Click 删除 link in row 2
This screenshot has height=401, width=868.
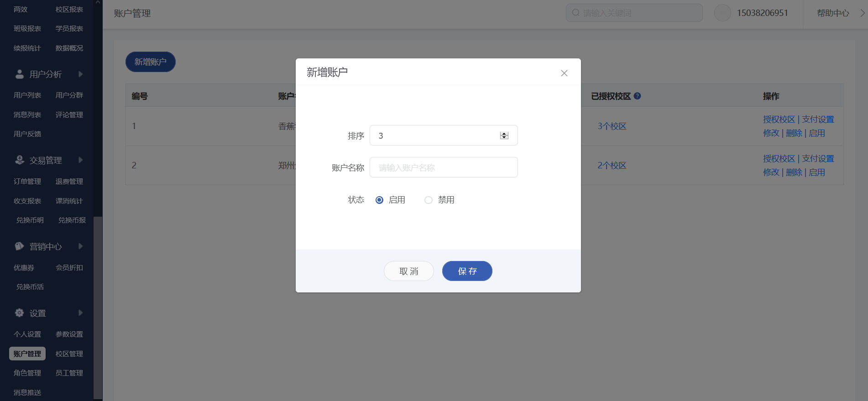click(x=794, y=172)
